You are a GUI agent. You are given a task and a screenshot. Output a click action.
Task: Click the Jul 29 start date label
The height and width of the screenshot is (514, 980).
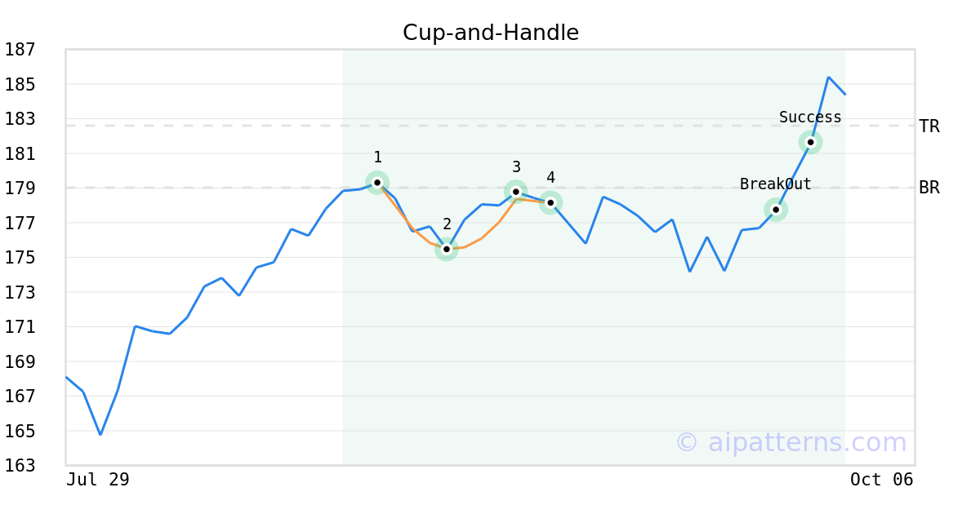point(98,480)
